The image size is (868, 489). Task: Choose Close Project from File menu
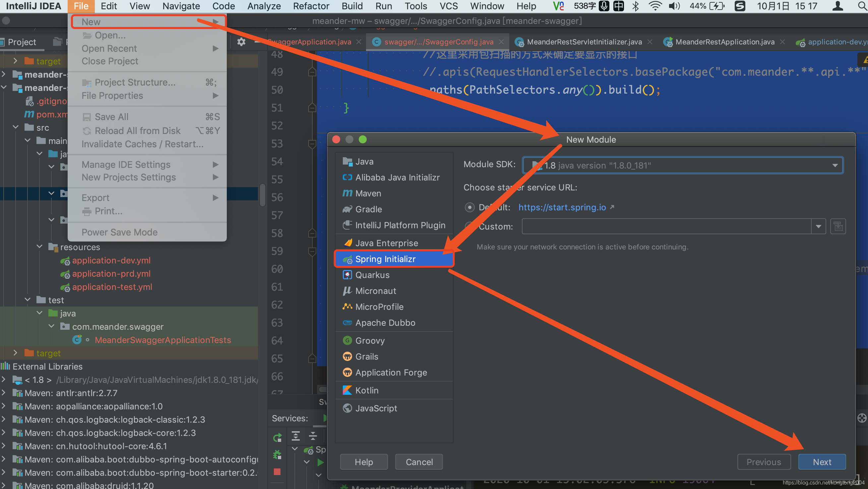click(147, 61)
